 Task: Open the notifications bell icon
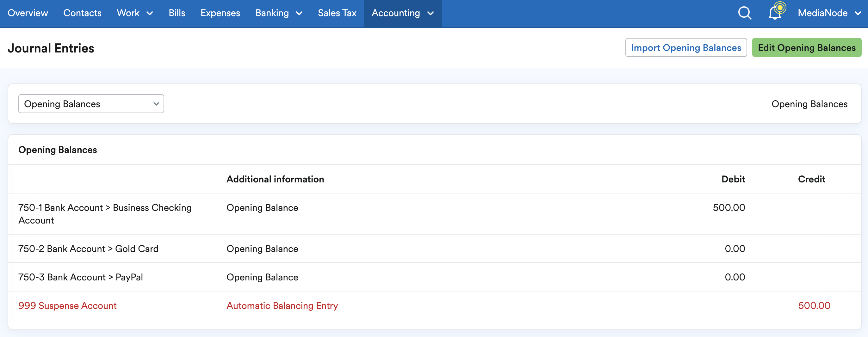click(x=775, y=13)
